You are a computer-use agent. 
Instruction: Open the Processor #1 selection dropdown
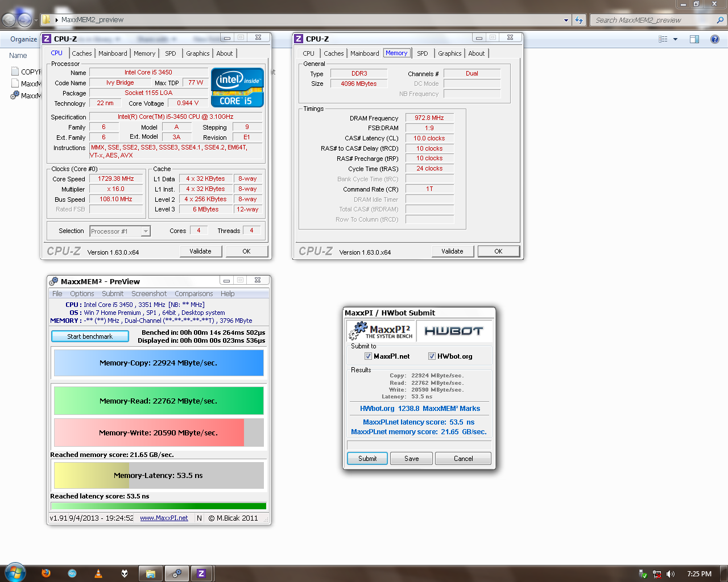146,231
